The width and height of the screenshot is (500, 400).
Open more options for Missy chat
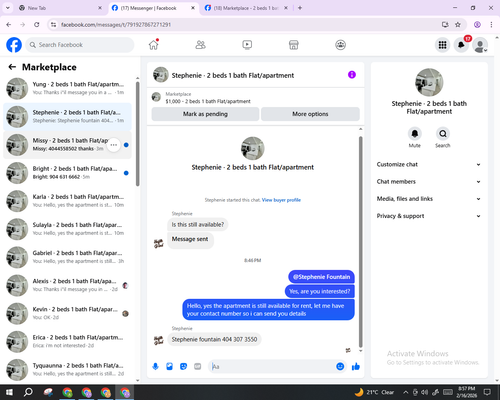coord(114,145)
